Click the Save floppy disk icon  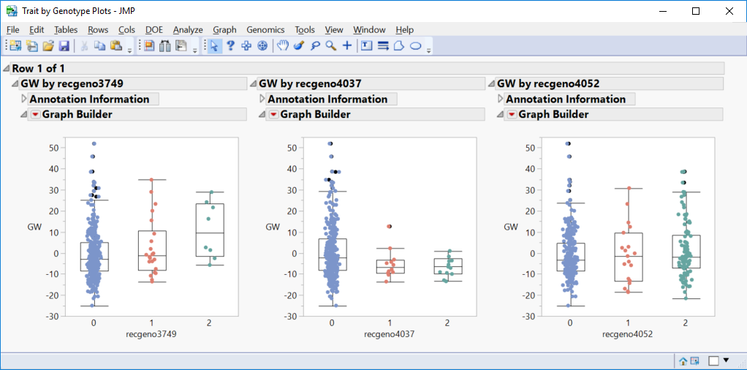coord(64,46)
